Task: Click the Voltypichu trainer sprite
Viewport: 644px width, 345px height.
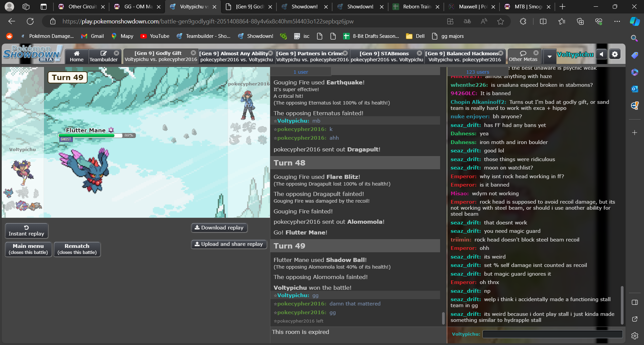Action: 22,172
